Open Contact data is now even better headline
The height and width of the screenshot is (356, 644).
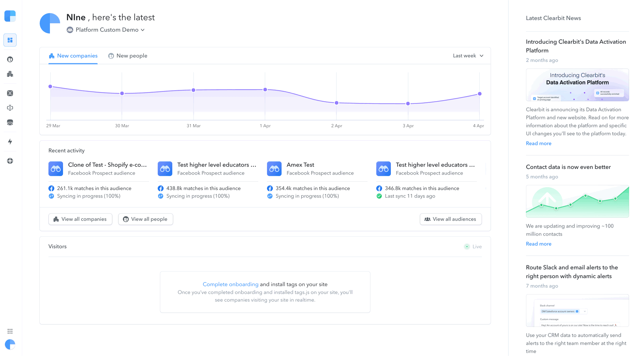pos(568,167)
